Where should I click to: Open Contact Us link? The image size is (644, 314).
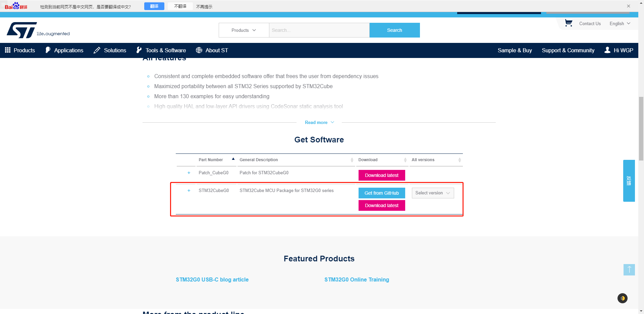[590, 23]
